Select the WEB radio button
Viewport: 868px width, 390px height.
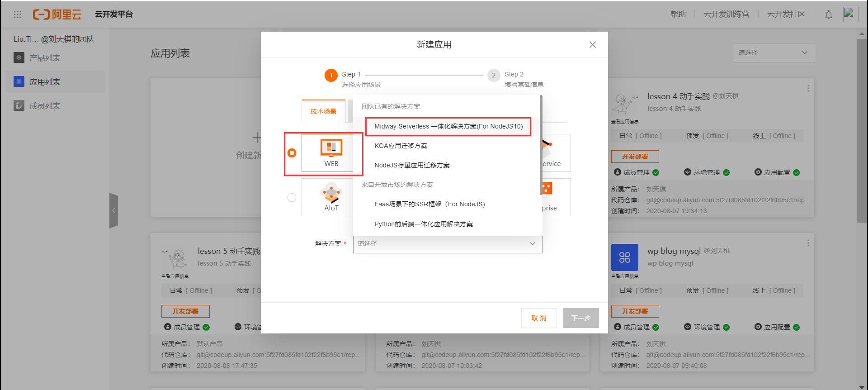(x=292, y=153)
